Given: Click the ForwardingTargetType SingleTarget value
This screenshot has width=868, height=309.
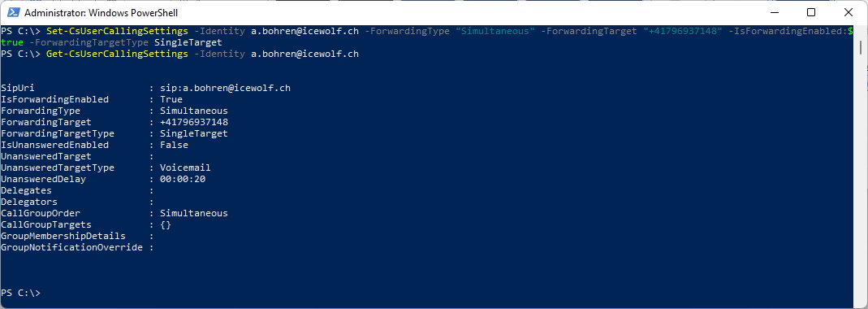Looking at the screenshot, I should click(x=194, y=133).
